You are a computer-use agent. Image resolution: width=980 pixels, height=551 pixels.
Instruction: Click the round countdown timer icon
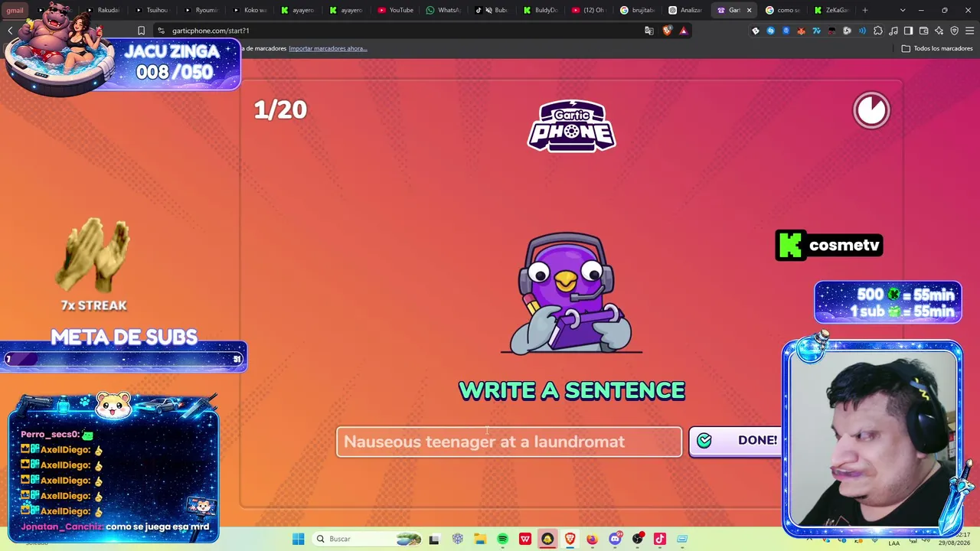(871, 110)
